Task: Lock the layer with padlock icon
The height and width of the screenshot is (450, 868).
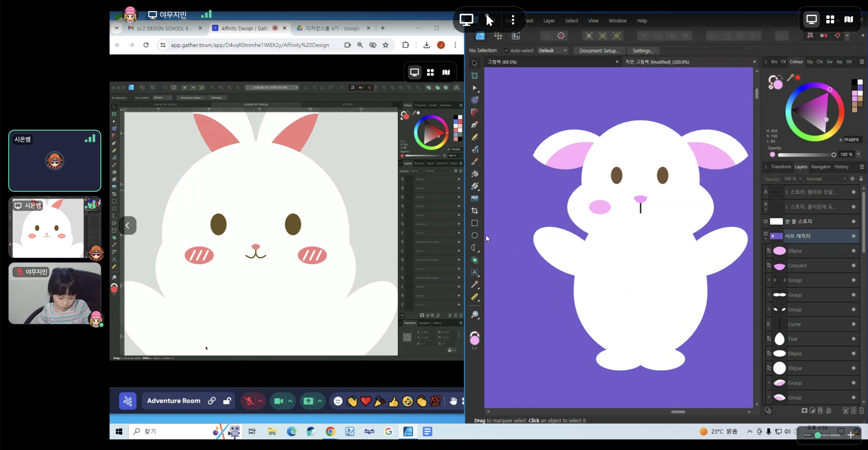Action: click(861, 179)
